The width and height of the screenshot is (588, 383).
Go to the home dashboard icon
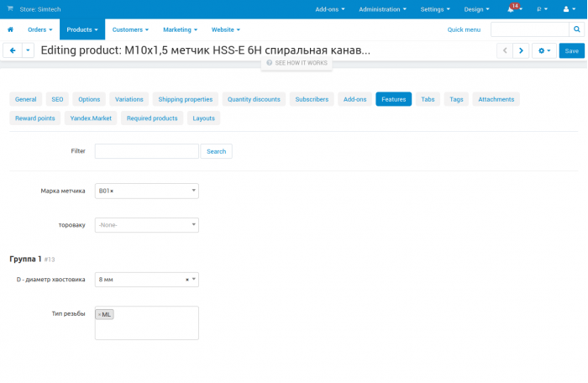pyautogui.click(x=10, y=29)
